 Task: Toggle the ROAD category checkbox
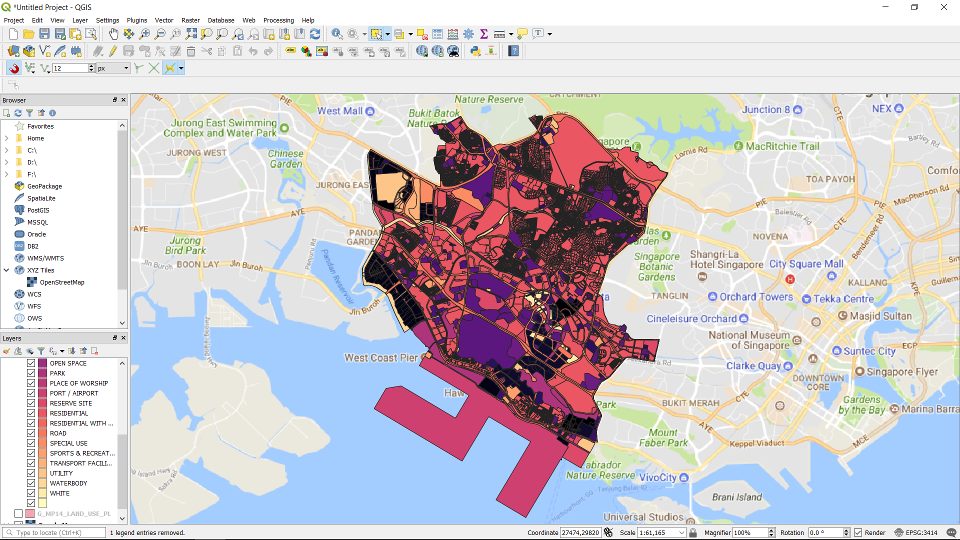(x=31, y=433)
